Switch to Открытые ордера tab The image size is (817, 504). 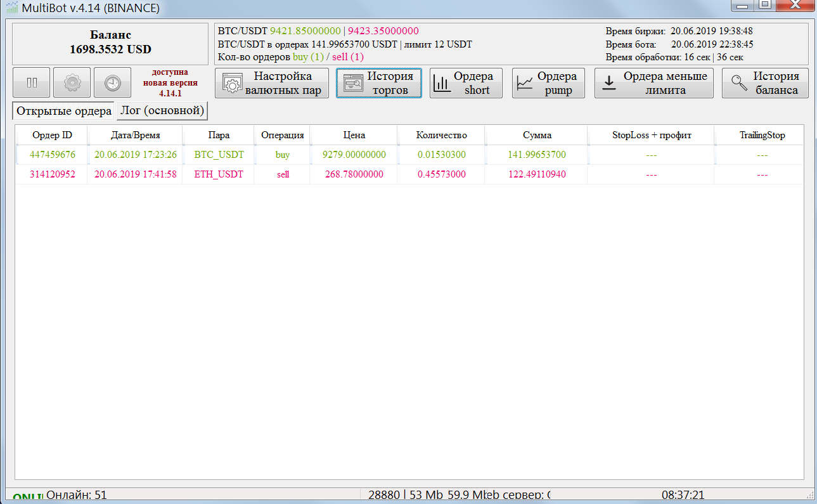coord(63,111)
